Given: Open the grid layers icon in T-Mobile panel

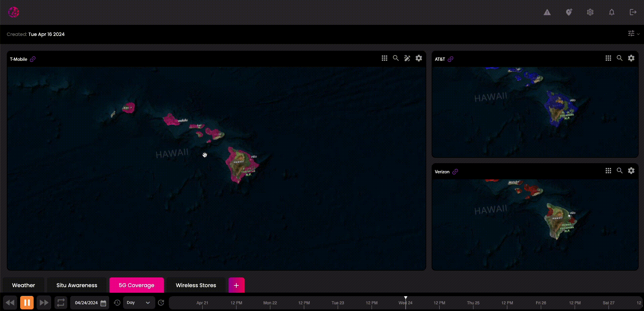Looking at the screenshot, I should pyautogui.click(x=385, y=58).
